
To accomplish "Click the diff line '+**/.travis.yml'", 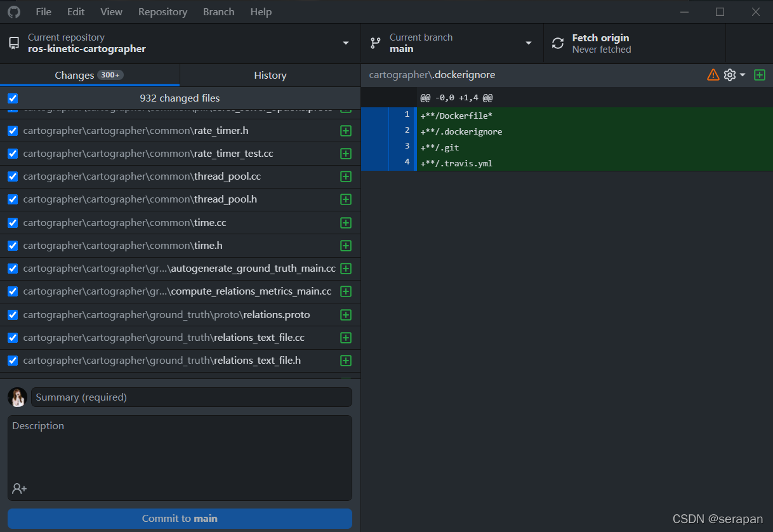I will (456, 163).
